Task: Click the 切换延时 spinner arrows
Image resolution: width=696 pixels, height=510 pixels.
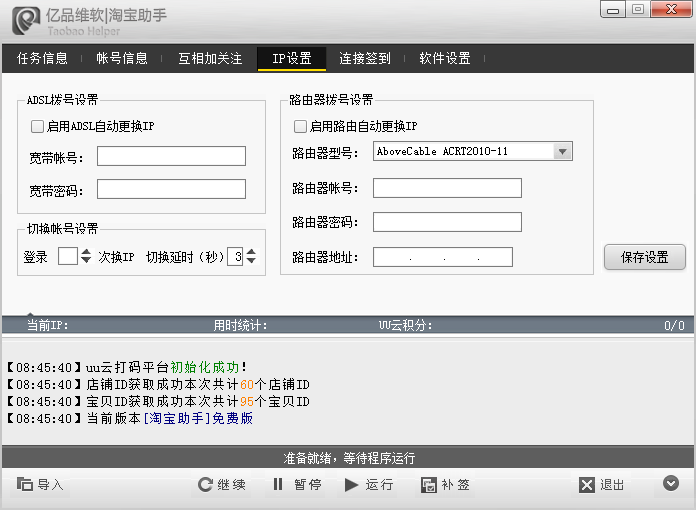Action: [x=250, y=257]
